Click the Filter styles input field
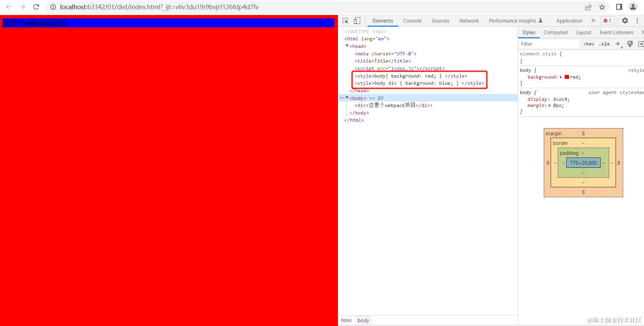The width and height of the screenshot is (644, 326). (549, 44)
